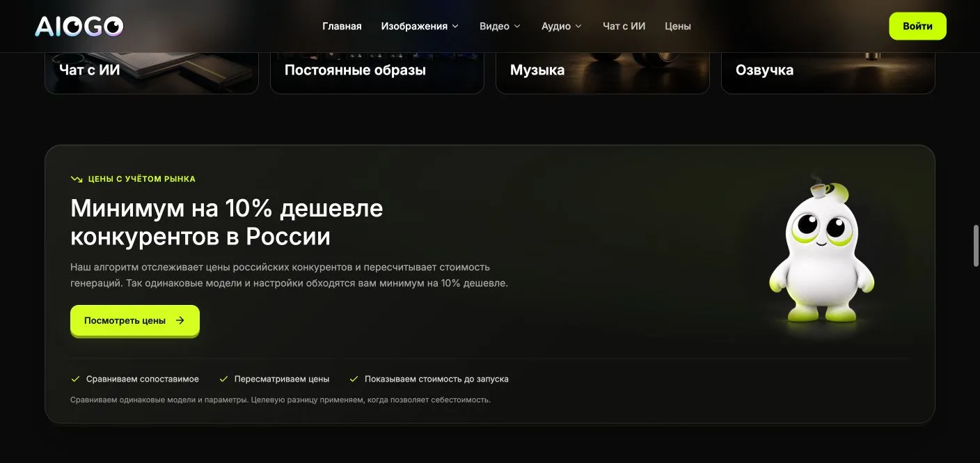This screenshot has height=463, width=980.
Task: Click the footnote Сравниваем одинаковые модели и параметры
Action: coord(280,400)
